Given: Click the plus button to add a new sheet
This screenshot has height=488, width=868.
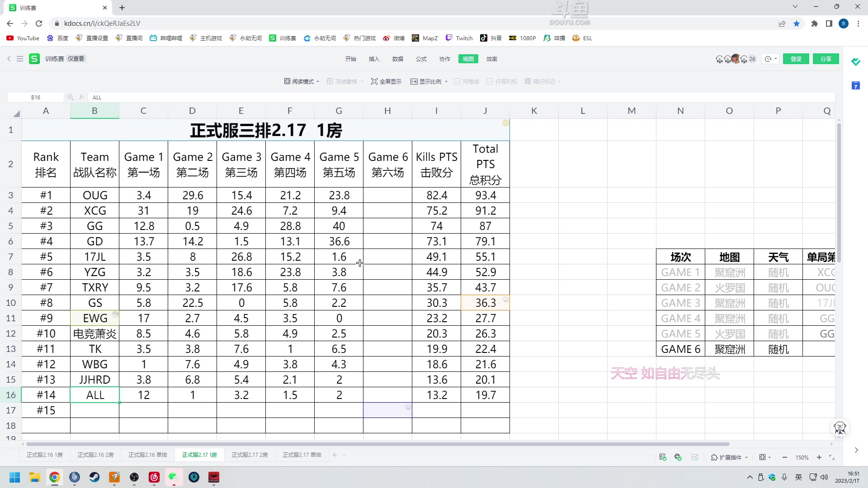Looking at the screenshot, I should click(x=334, y=455).
